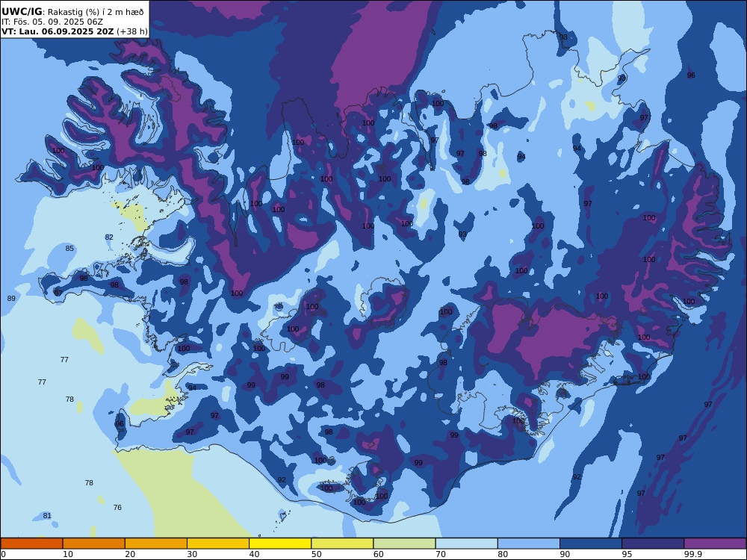This screenshot has height=560, width=747.
Task: Click the 50–60 pale yellow-green legend swatch
Action: tap(342, 544)
